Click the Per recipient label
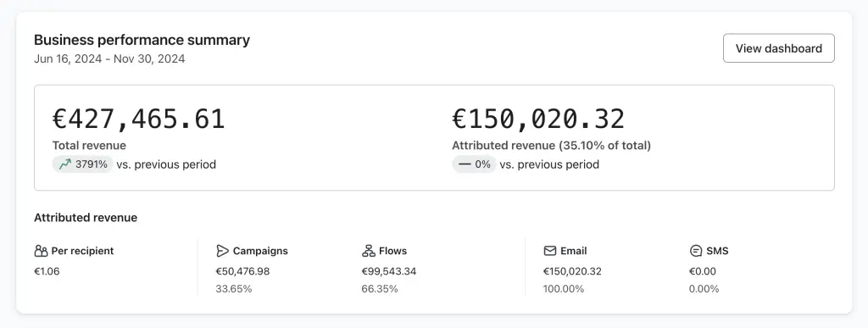This screenshot has height=328, width=868. click(x=82, y=251)
